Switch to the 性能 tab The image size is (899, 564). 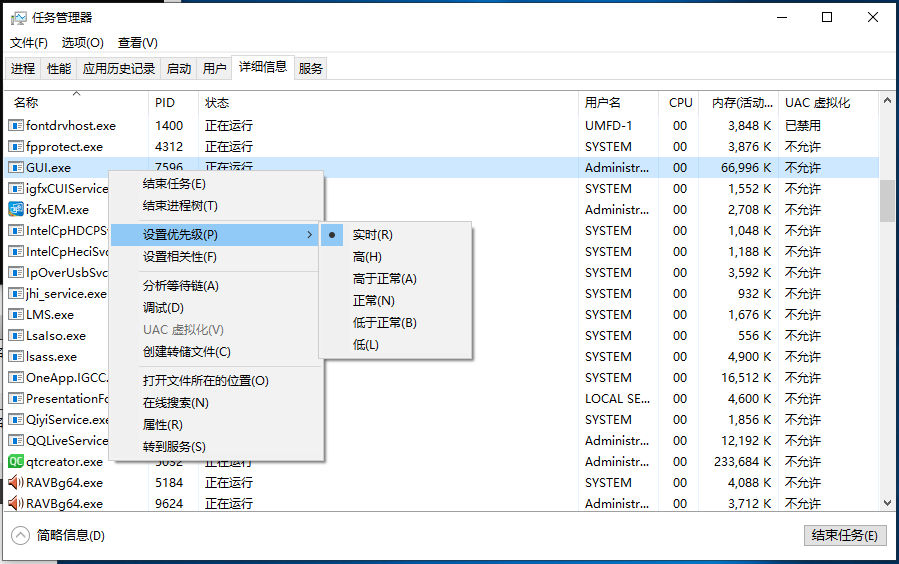coord(59,69)
